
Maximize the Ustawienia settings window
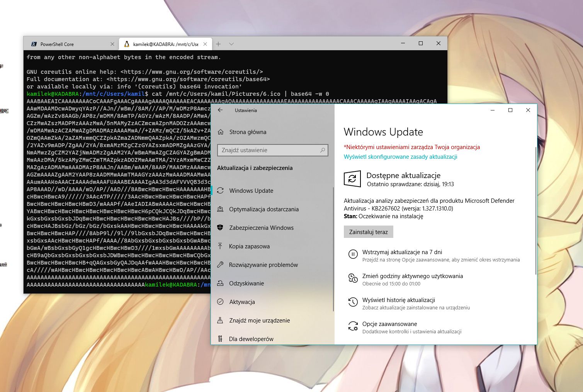(x=510, y=110)
